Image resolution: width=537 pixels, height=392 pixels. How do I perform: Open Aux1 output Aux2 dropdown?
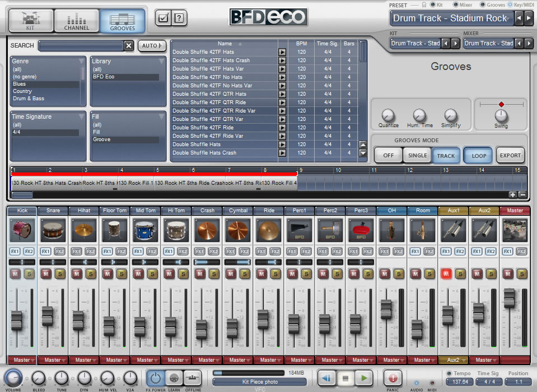(x=454, y=360)
